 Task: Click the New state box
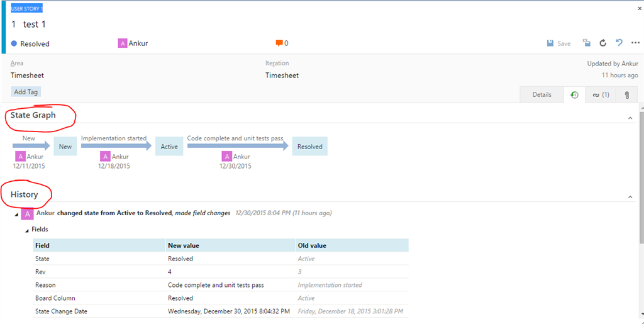tap(65, 147)
